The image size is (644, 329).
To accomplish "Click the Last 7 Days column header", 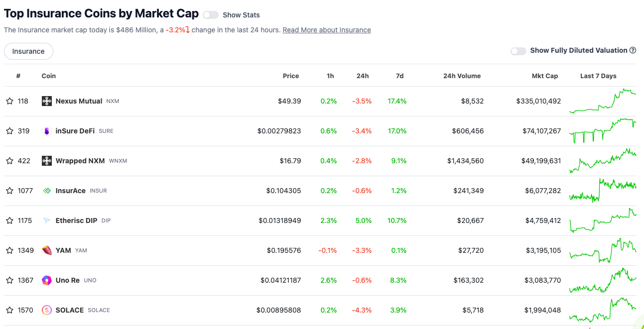I will tap(598, 76).
